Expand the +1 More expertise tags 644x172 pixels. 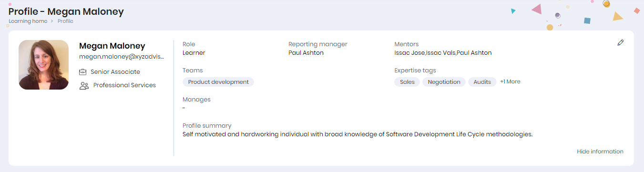click(510, 81)
